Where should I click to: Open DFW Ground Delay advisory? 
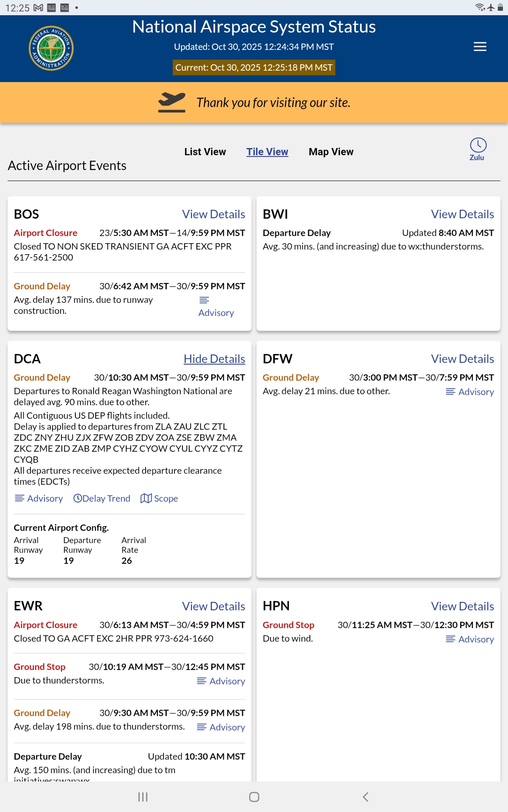[x=470, y=392]
